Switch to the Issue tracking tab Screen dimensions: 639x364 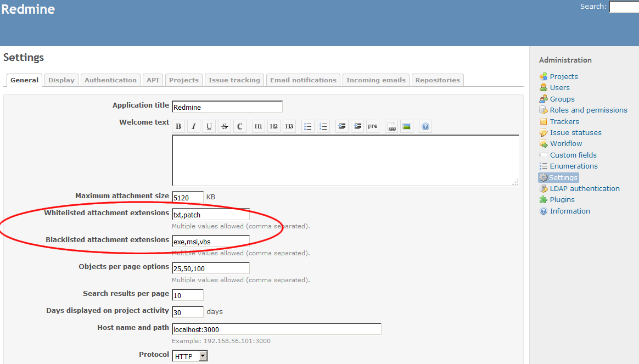(234, 80)
